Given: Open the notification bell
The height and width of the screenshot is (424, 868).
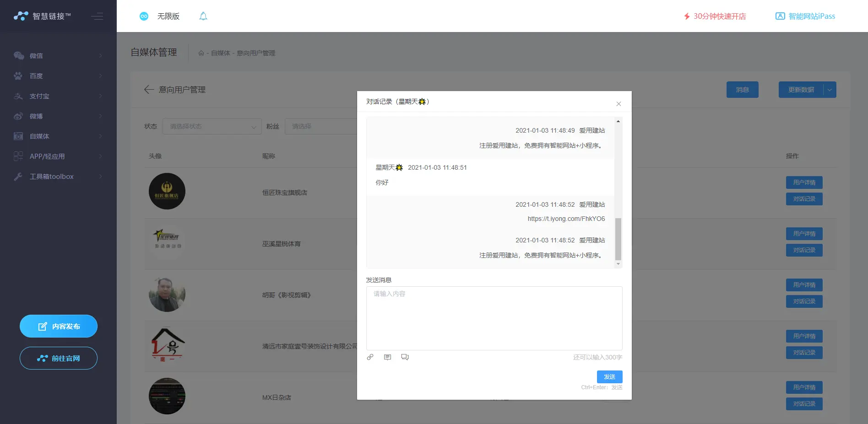Looking at the screenshot, I should (203, 16).
